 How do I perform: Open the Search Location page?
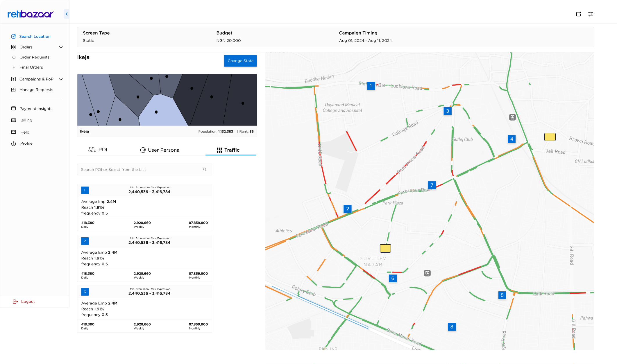coord(35,36)
